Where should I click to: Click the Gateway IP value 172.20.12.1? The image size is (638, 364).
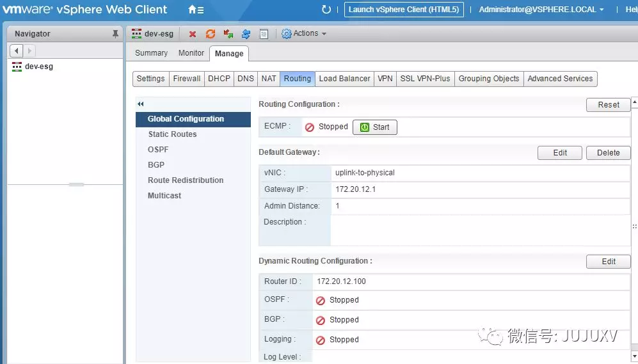(x=355, y=189)
